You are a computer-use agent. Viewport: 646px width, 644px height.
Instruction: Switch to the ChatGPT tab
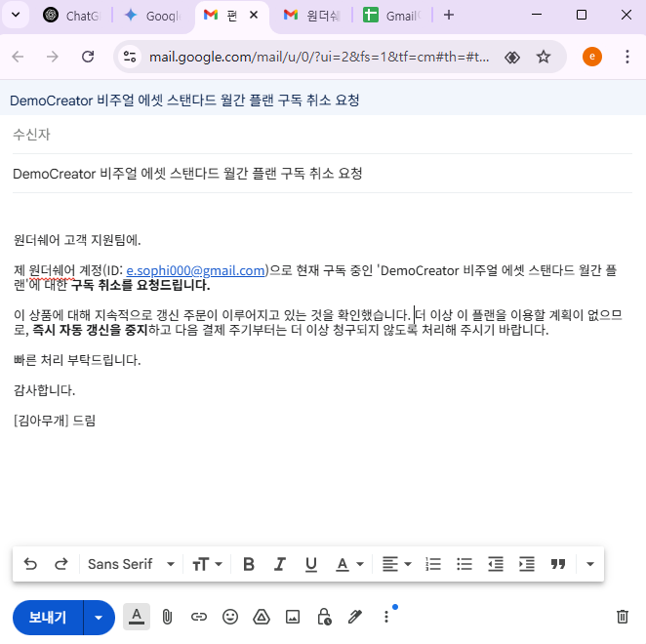73,16
